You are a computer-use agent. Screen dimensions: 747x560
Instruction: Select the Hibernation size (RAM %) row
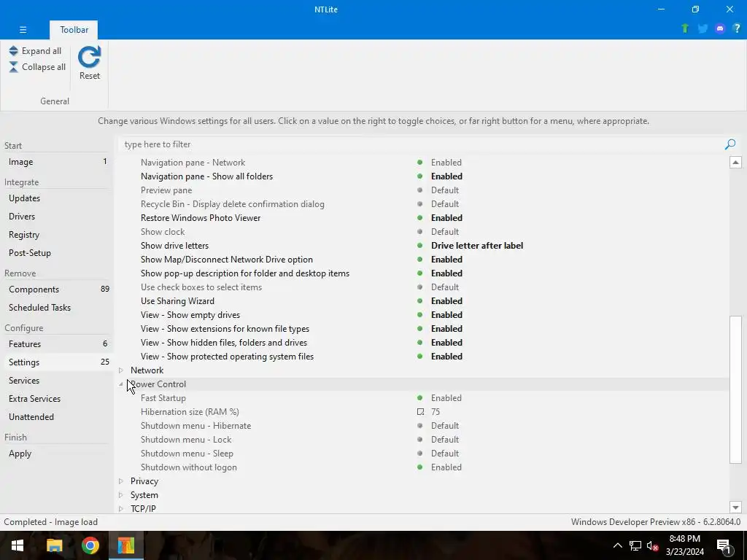(x=423, y=412)
